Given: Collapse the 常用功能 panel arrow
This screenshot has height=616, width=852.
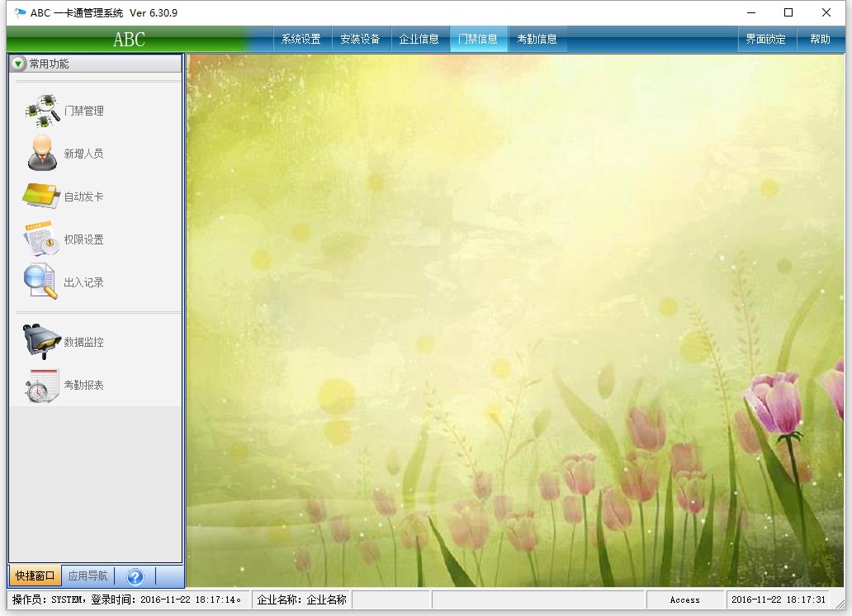Looking at the screenshot, I should pos(19,64).
